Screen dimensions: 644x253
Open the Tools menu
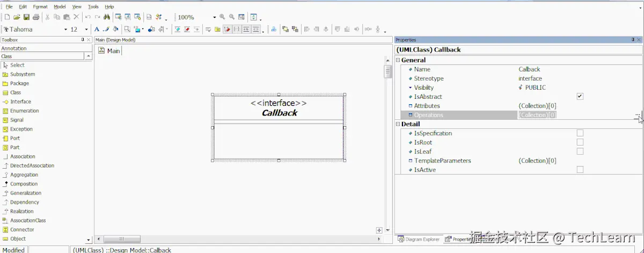point(93,6)
